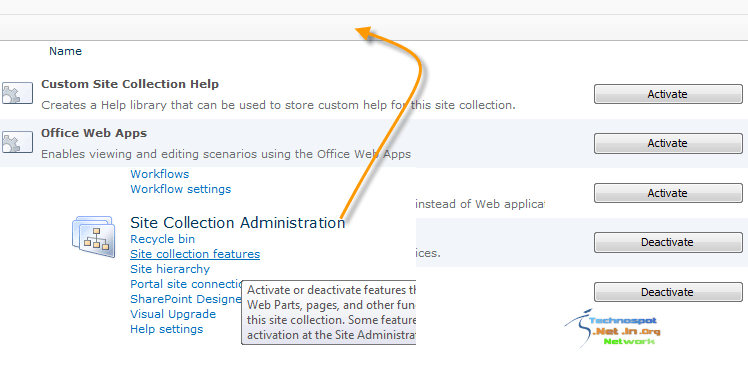
Task: Open the Help settings link
Action: click(x=166, y=329)
